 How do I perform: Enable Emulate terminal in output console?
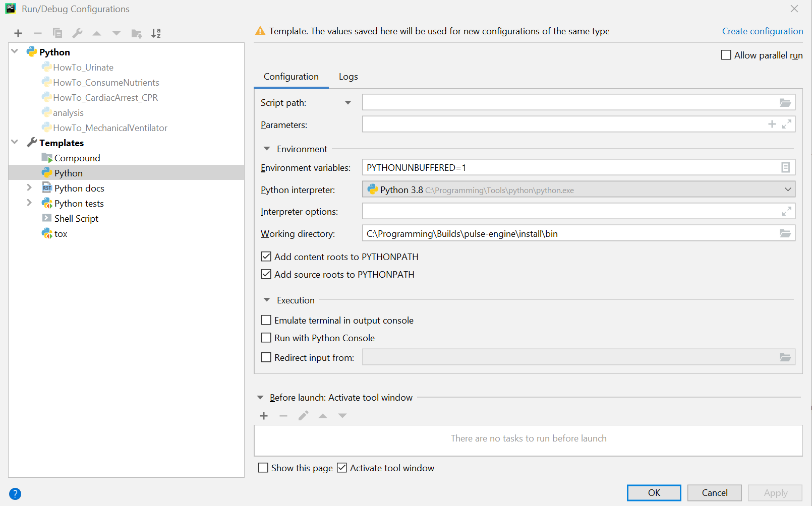coord(266,321)
